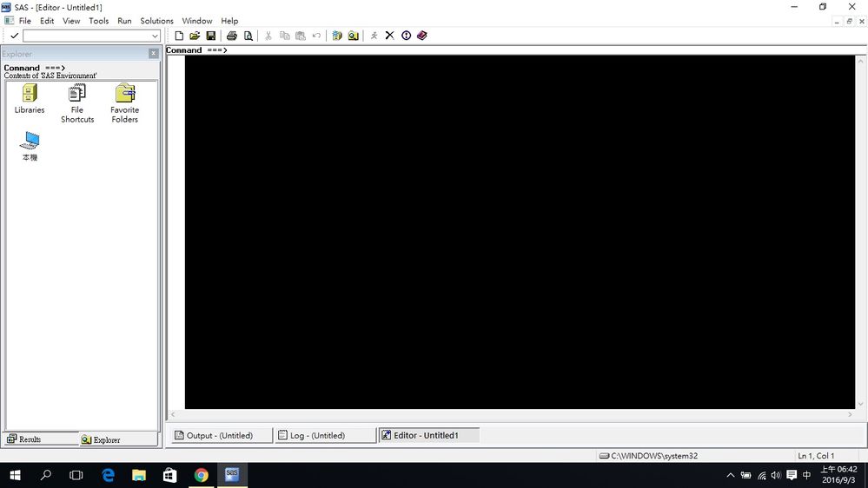Open the Window menu
This screenshot has width=868, height=488.
pyautogui.click(x=197, y=21)
